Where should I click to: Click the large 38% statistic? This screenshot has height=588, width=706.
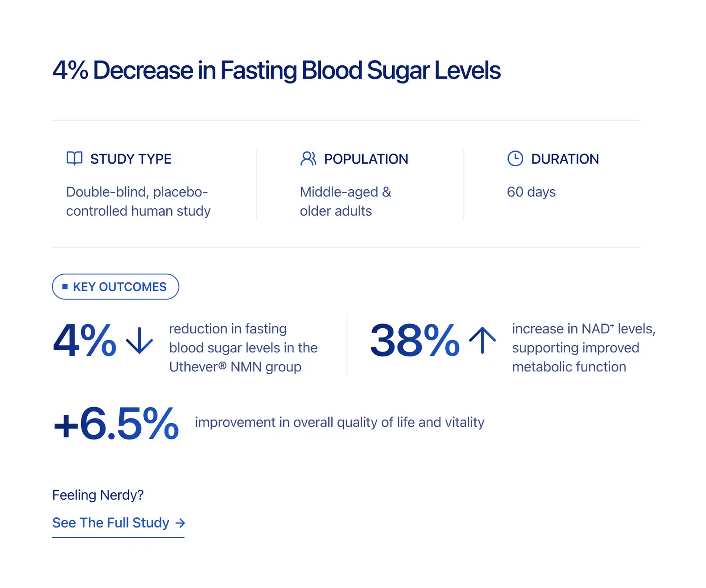[415, 340]
